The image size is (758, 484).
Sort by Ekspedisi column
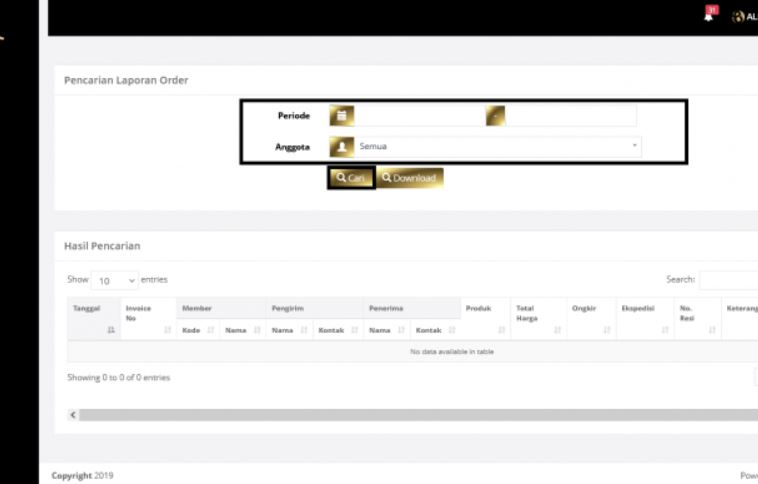point(644,319)
